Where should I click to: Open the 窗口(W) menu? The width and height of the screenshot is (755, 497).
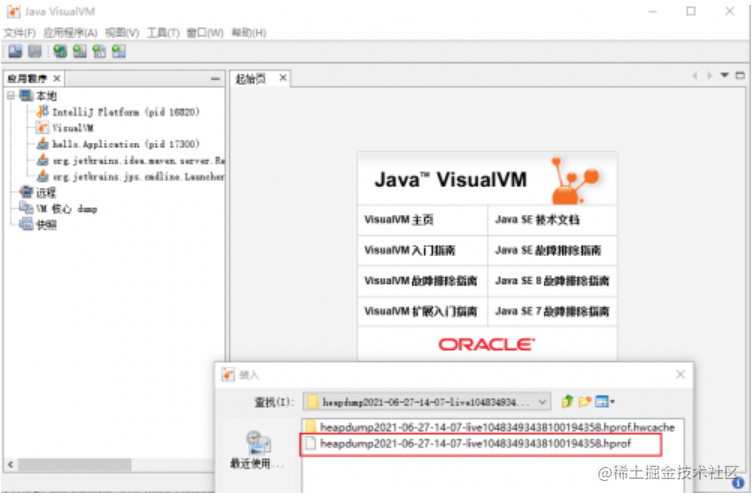click(205, 33)
